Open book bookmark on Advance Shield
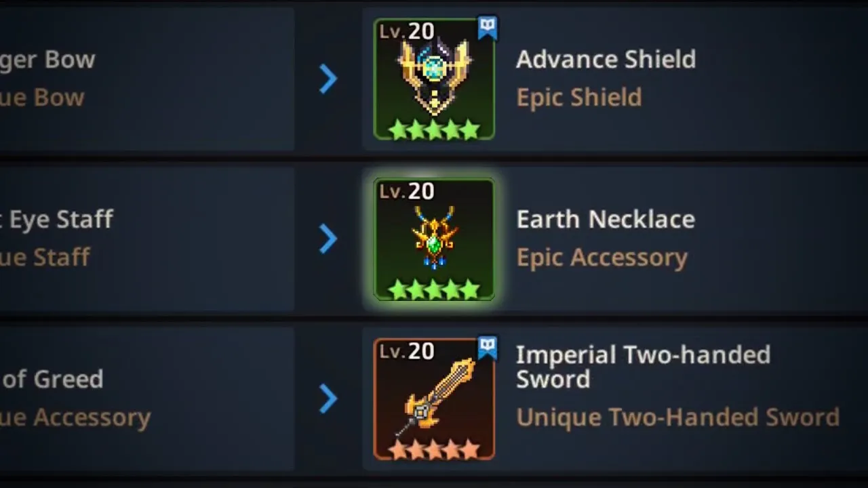 point(488,28)
